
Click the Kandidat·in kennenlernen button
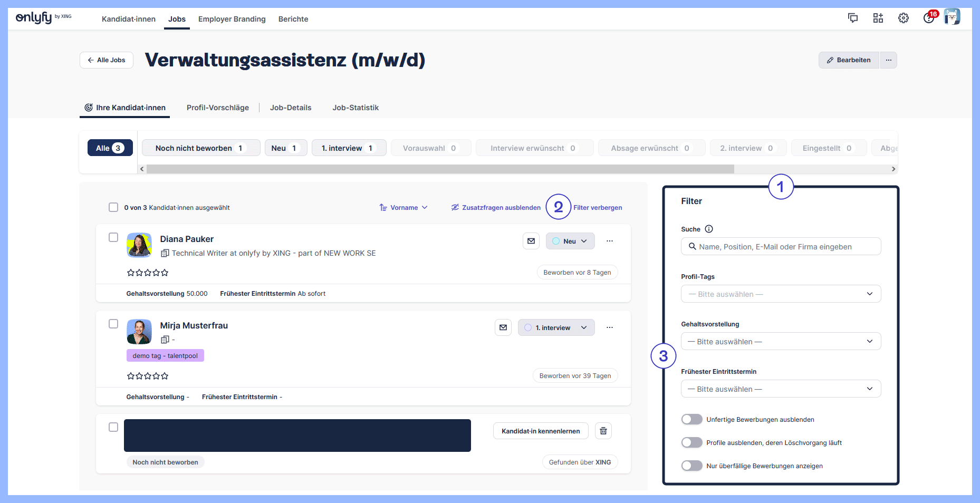tap(541, 431)
